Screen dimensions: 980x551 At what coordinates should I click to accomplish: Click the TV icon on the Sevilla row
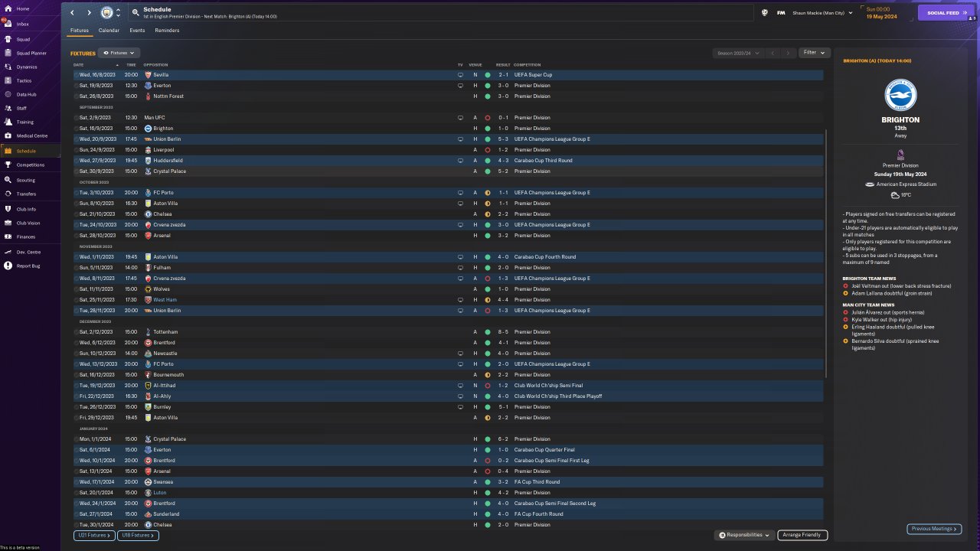point(460,75)
